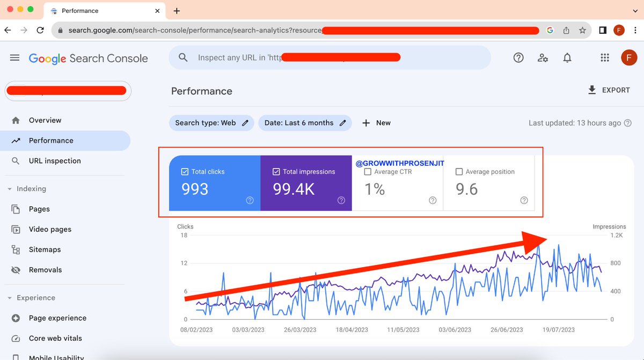
Task: Go back in browser history
Action: [x=8, y=31]
